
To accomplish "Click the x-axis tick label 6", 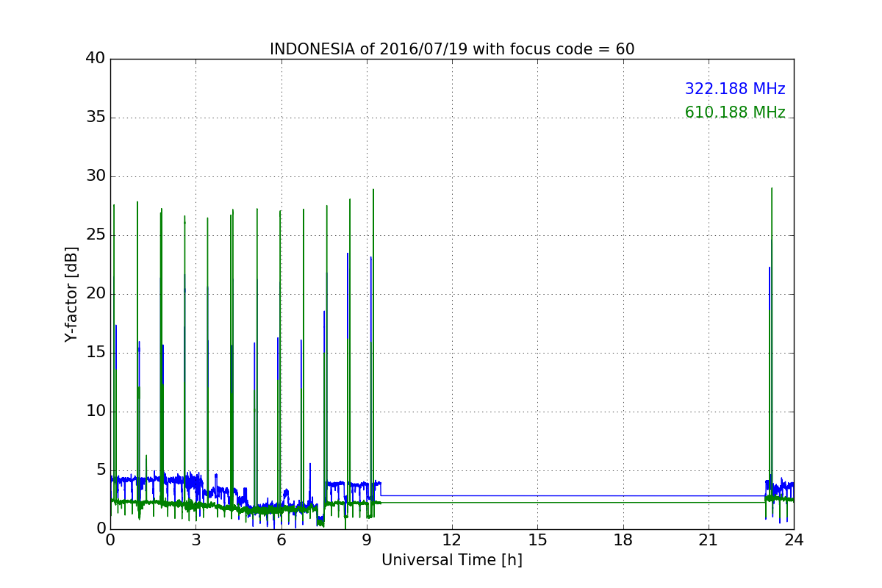I will coord(282,540).
